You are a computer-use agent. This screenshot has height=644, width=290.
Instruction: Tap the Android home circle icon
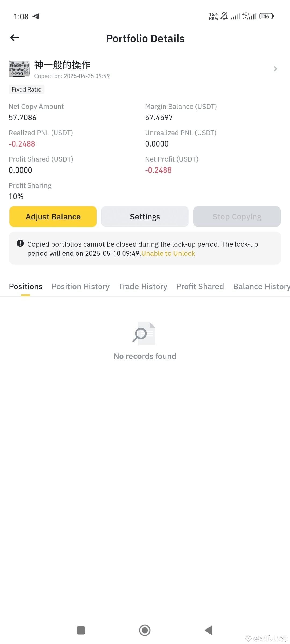pos(145,630)
